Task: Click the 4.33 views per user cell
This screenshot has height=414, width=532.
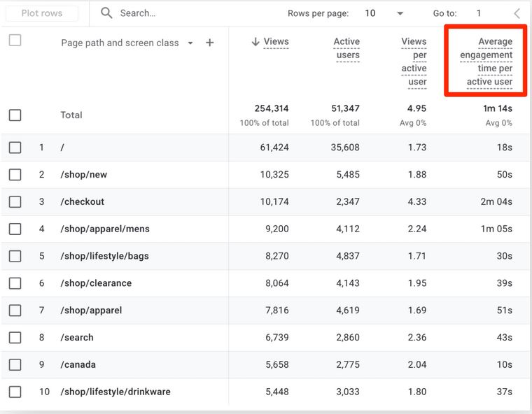Action: (x=417, y=201)
